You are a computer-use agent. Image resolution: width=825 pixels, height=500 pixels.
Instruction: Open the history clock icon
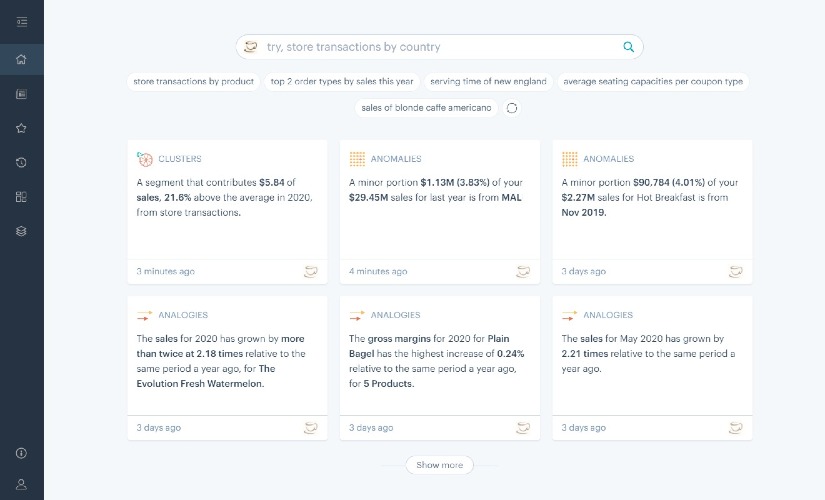[x=21, y=162]
